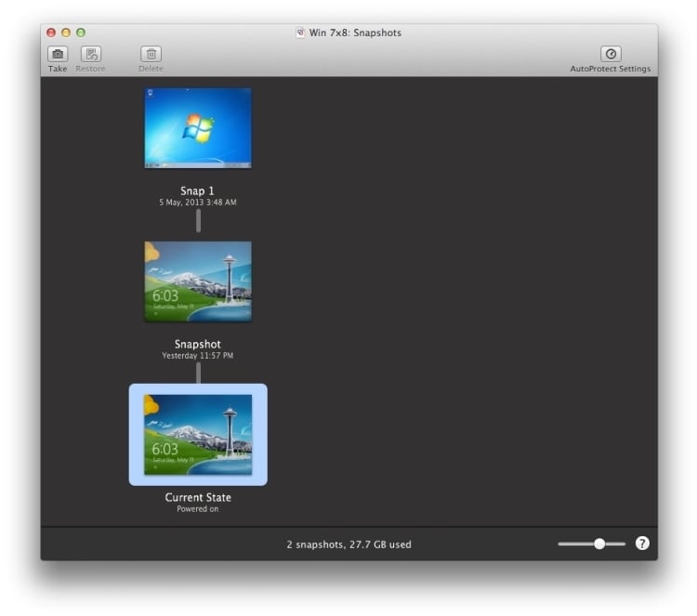Open help with the question mark icon

(642, 544)
